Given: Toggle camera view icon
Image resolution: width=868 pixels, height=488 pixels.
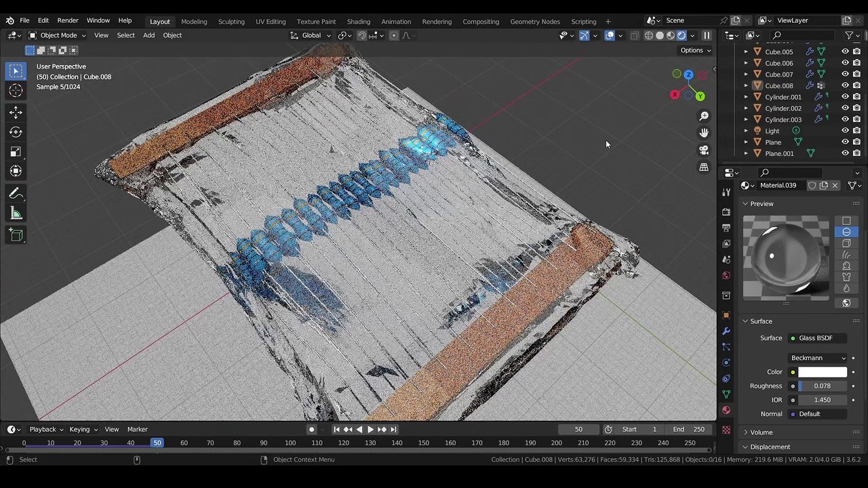Looking at the screenshot, I should click(704, 150).
